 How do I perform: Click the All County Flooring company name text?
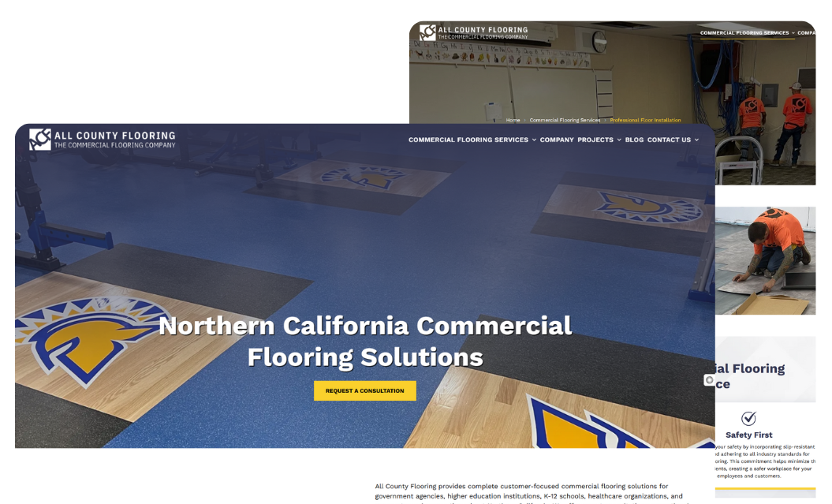click(x=114, y=136)
